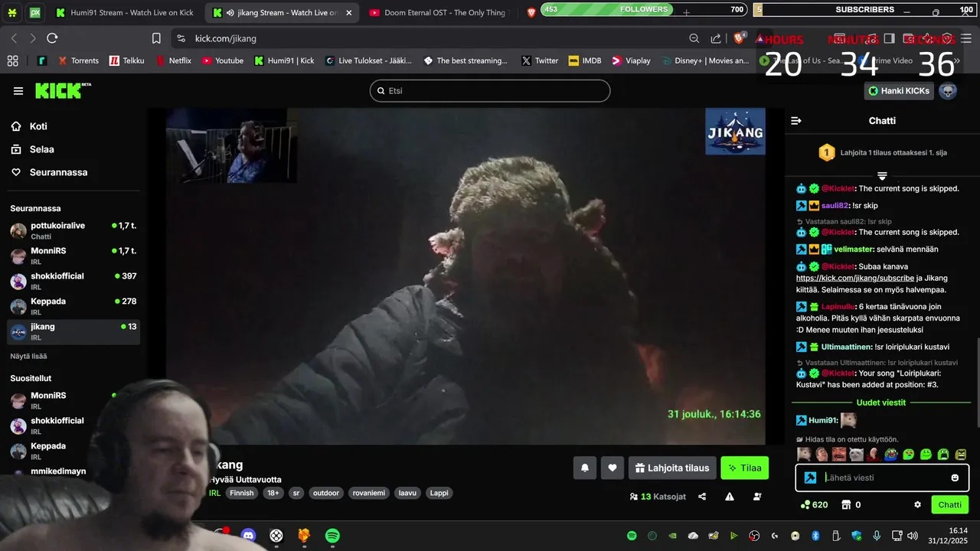
Task: Open the Torrents bookmark
Action: point(78,60)
